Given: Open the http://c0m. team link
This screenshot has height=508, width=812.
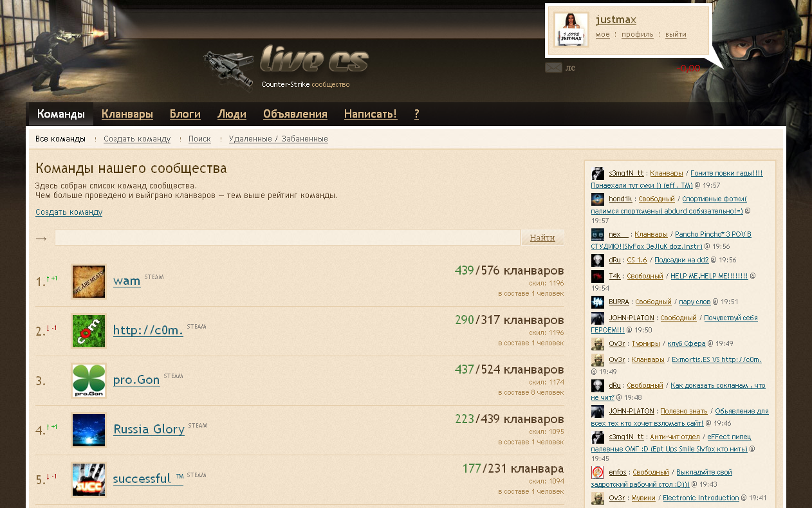Looking at the screenshot, I should [148, 331].
